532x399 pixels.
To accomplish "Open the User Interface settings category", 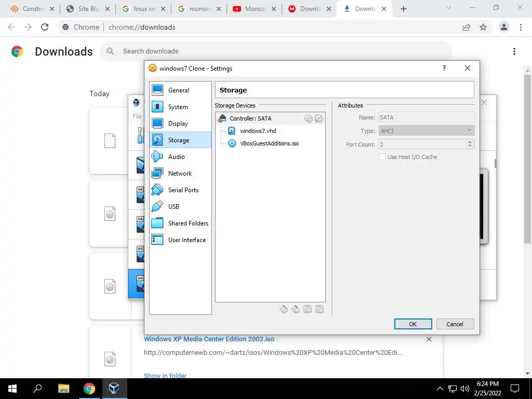I will pyautogui.click(x=180, y=240).
